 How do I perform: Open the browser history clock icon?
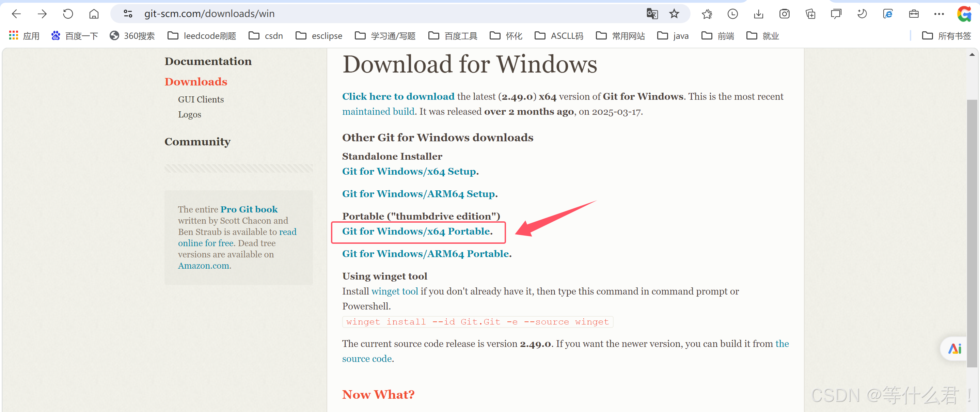click(732, 14)
